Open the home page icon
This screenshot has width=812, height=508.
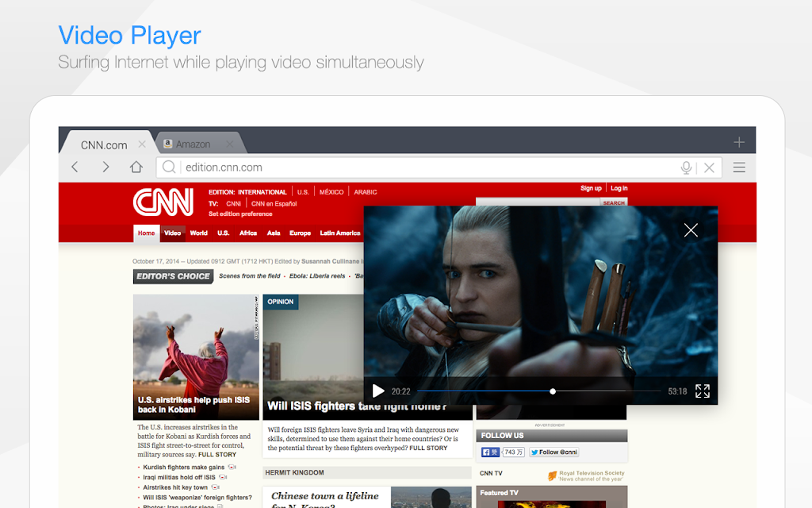[136, 167]
